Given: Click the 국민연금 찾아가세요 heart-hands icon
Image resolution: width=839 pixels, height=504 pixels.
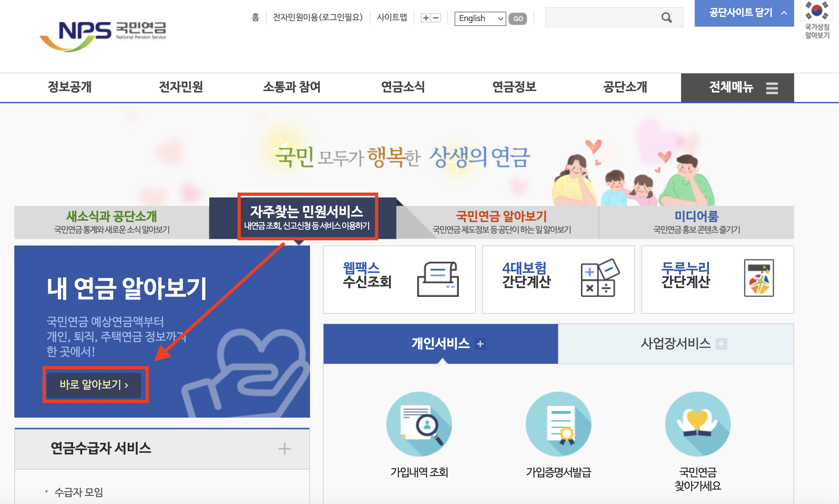Looking at the screenshot, I should tap(697, 423).
